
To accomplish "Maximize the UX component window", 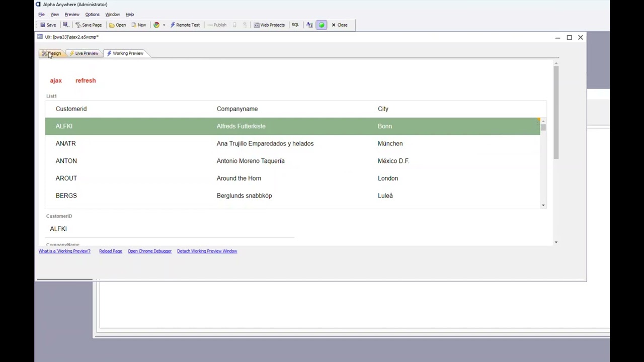I will 569,37.
